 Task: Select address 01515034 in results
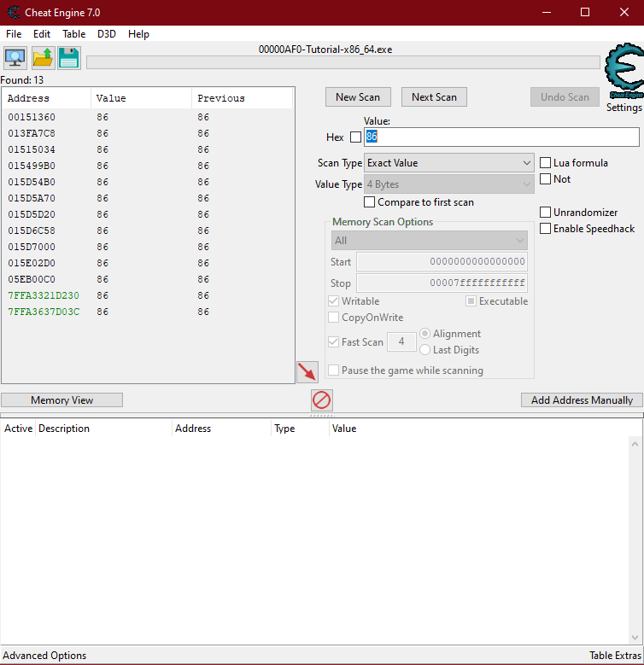pyautogui.click(x=32, y=149)
